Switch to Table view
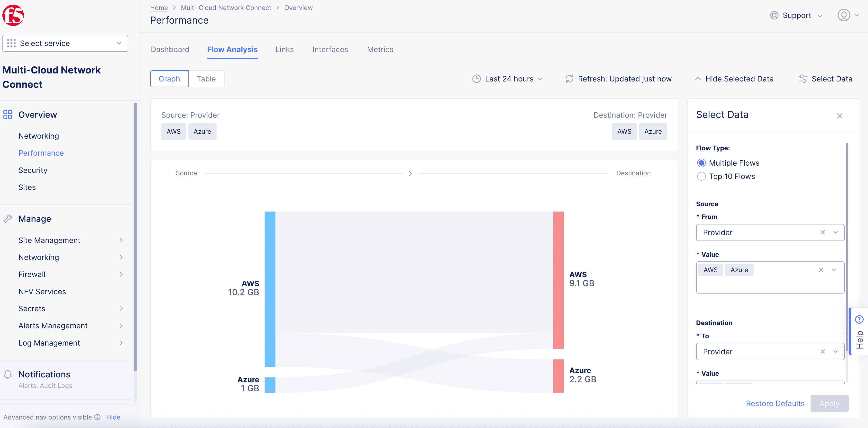This screenshot has height=428, width=868. tap(206, 79)
